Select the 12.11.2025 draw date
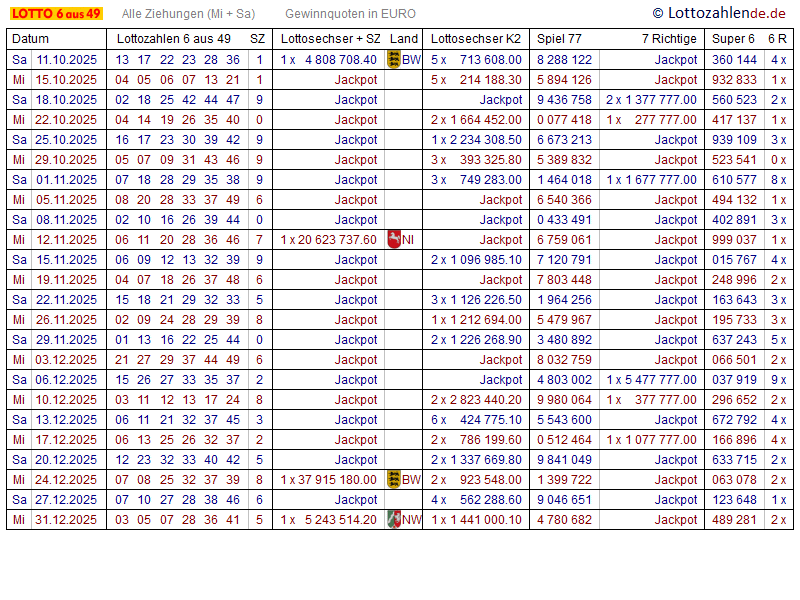Image resolution: width=800 pixels, height=600 pixels. click(x=66, y=239)
